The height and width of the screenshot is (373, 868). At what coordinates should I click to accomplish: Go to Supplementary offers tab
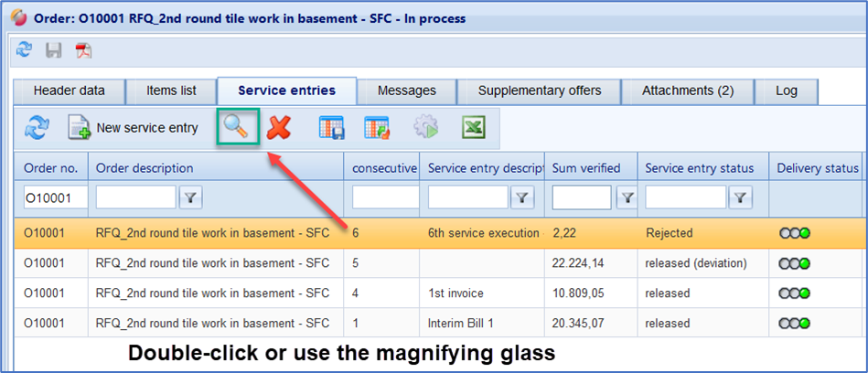pyautogui.click(x=540, y=91)
